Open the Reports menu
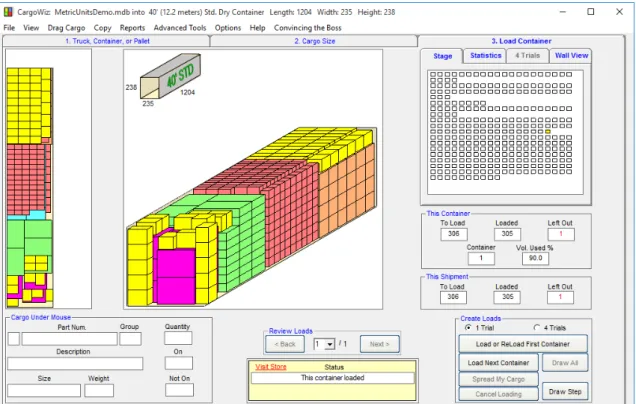Image resolution: width=636 pixels, height=404 pixels. click(x=132, y=28)
